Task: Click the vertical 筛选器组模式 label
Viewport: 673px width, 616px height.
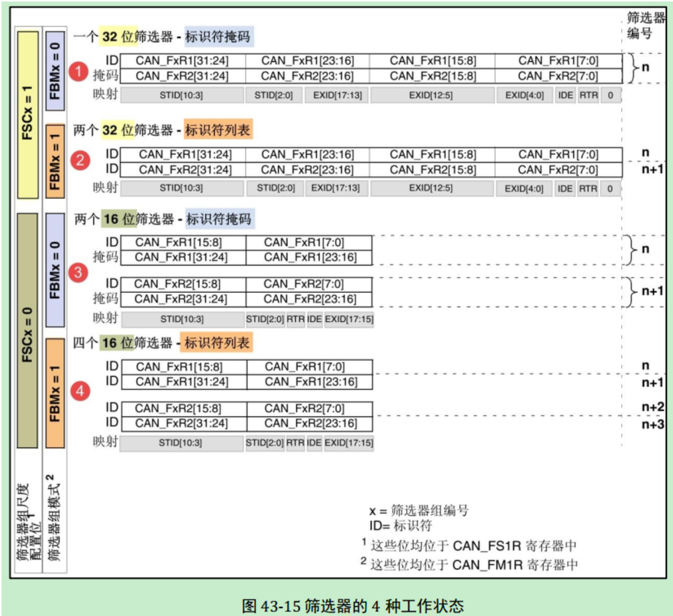Action: pyautogui.click(x=53, y=518)
